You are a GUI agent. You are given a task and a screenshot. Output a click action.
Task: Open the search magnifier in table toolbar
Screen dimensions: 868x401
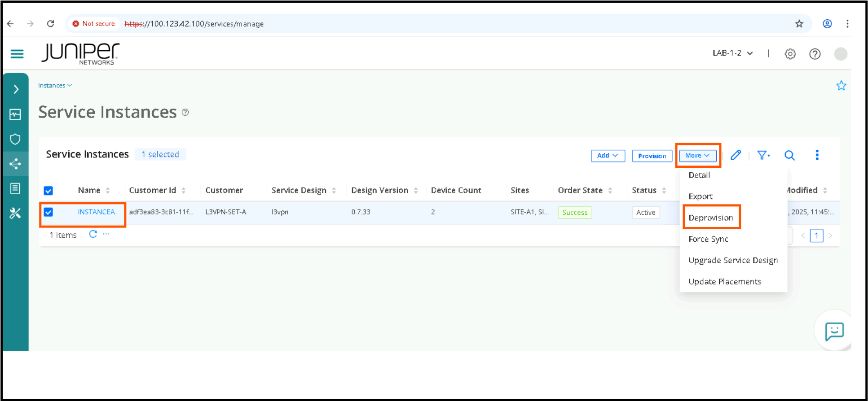coord(789,155)
